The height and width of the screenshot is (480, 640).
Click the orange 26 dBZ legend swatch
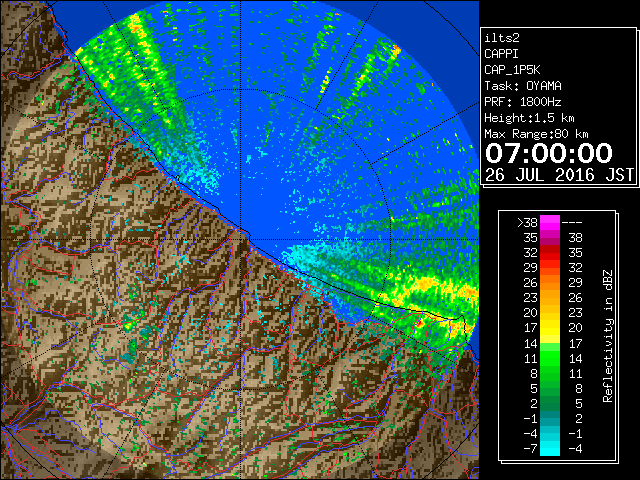point(550,283)
